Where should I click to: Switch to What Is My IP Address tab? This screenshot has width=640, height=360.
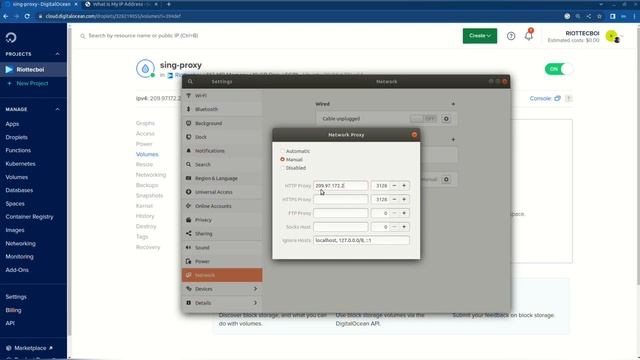point(122,4)
